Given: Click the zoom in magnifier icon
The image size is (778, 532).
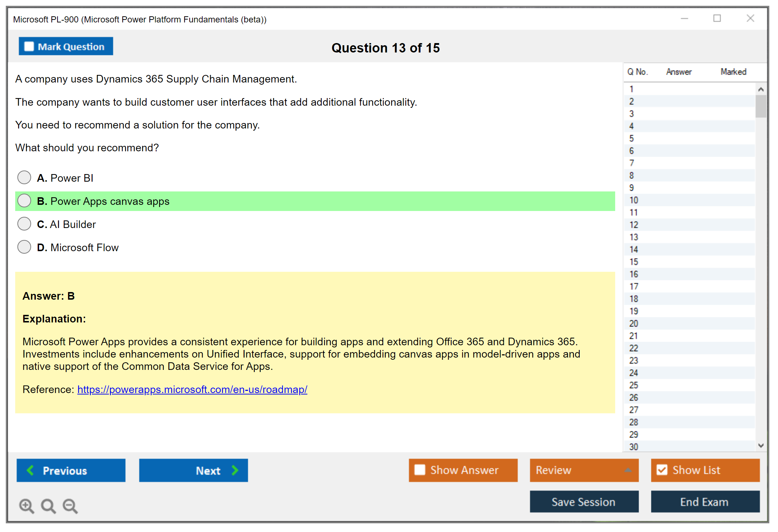Looking at the screenshot, I should pos(26,506).
